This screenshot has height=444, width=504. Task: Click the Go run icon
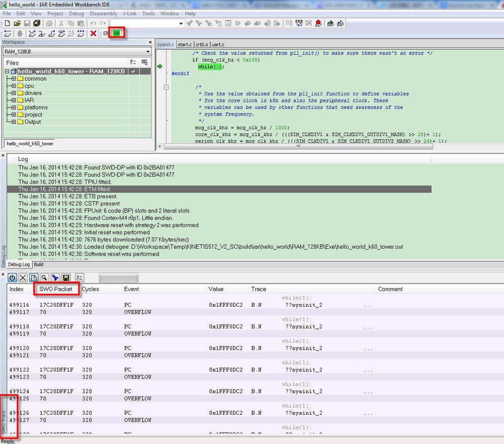coord(81,33)
